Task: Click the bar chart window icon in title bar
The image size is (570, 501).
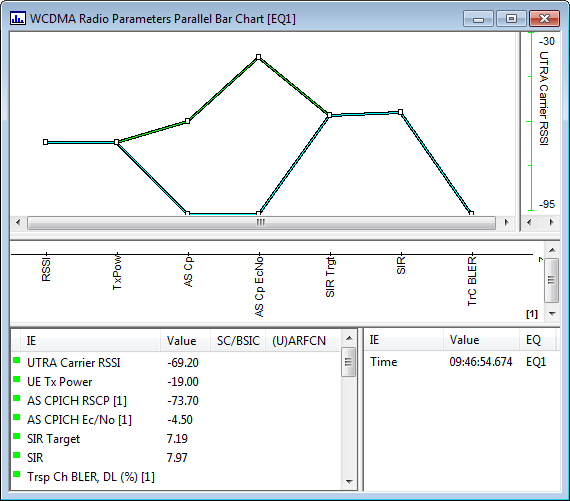Action: (18, 18)
